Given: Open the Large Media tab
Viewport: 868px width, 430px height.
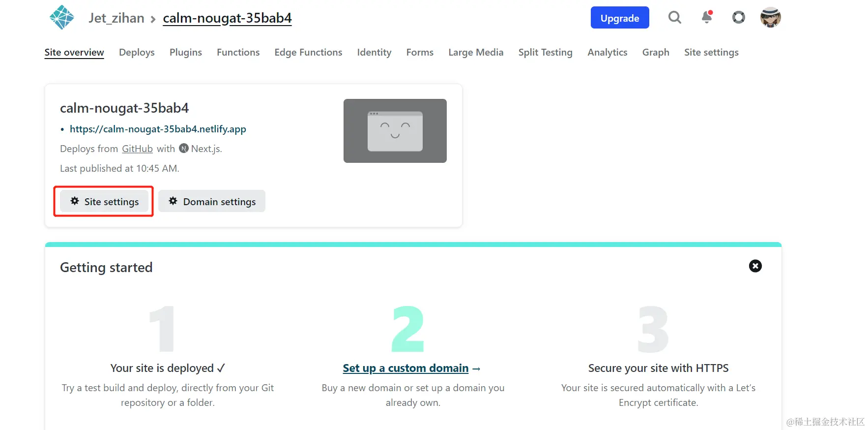Looking at the screenshot, I should [x=476, y=52].
